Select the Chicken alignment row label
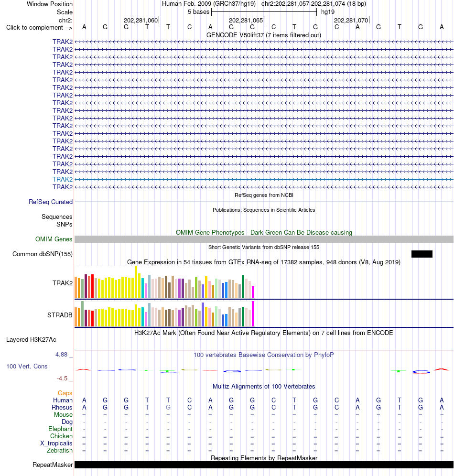454x476 pixels. pyautogui.click(x=61, y=436)
